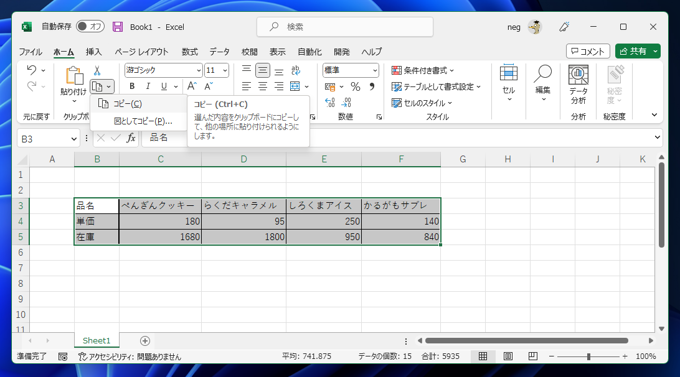680x377 pixels.
Task: Click the コメント comments button
Action: pos(588,51)
